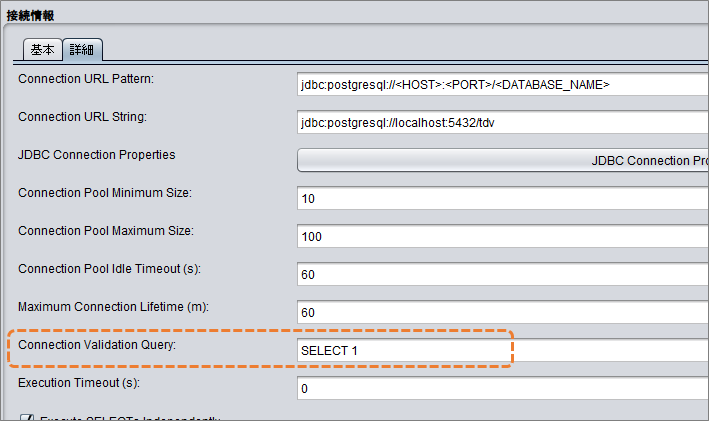Click the Execution Timeout (s) label
The image size is (709, 421).
[79, 383]
